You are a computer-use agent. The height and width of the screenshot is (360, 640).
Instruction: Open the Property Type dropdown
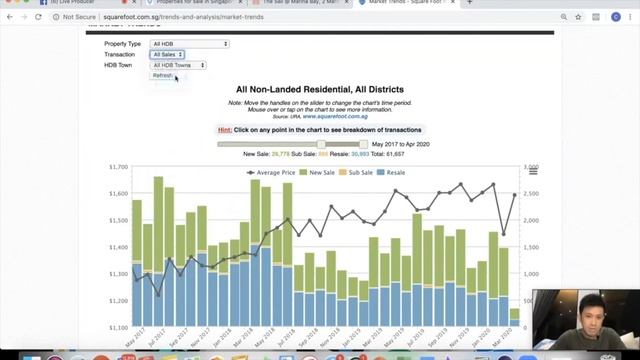(190, 44)
